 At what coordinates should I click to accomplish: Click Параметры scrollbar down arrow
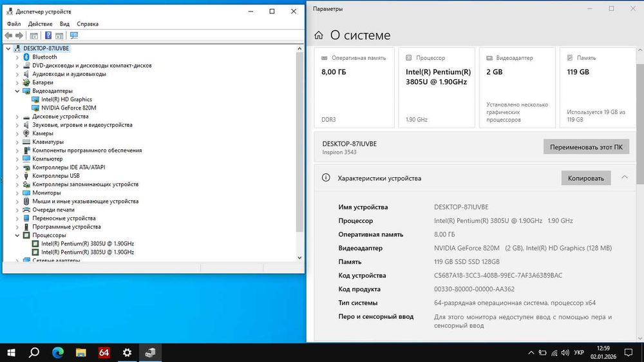[x=640, y=338]
